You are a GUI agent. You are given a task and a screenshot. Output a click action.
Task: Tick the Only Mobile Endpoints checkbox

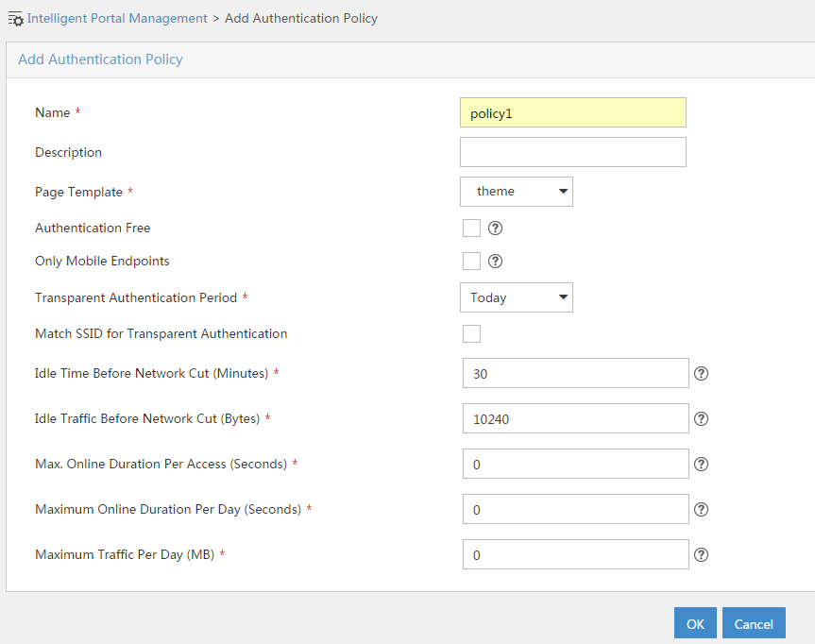click(471, 261)
